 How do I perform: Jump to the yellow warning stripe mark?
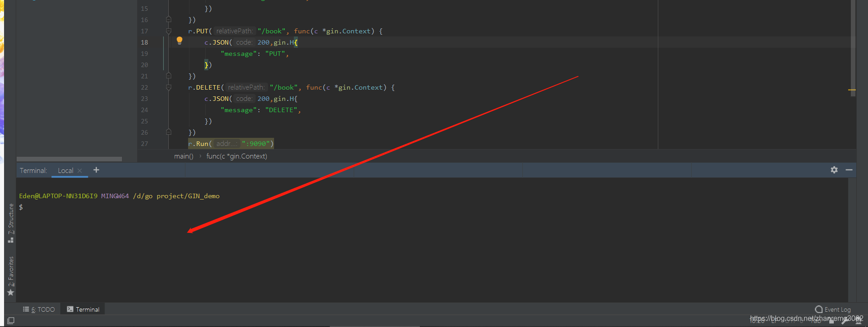coord(852,90)
